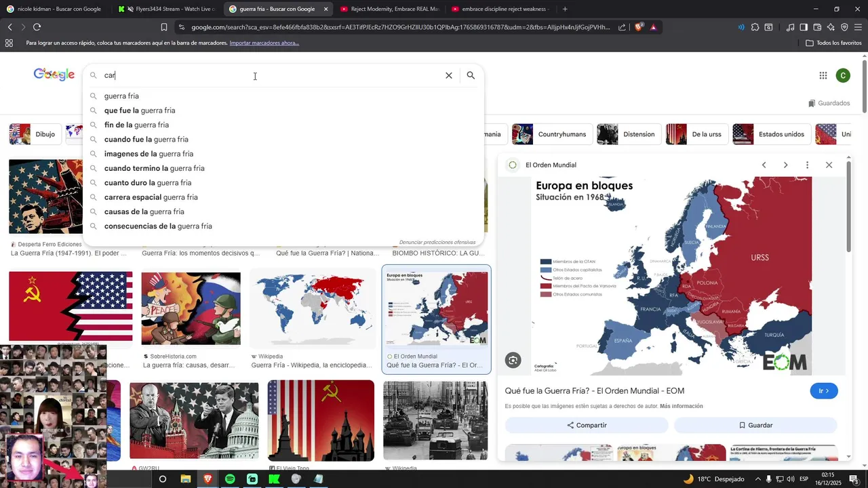Switch to the Flyers3434 Stream tab
The width and height of the screenshot is (868, 488).
click(x=167, y=9)
